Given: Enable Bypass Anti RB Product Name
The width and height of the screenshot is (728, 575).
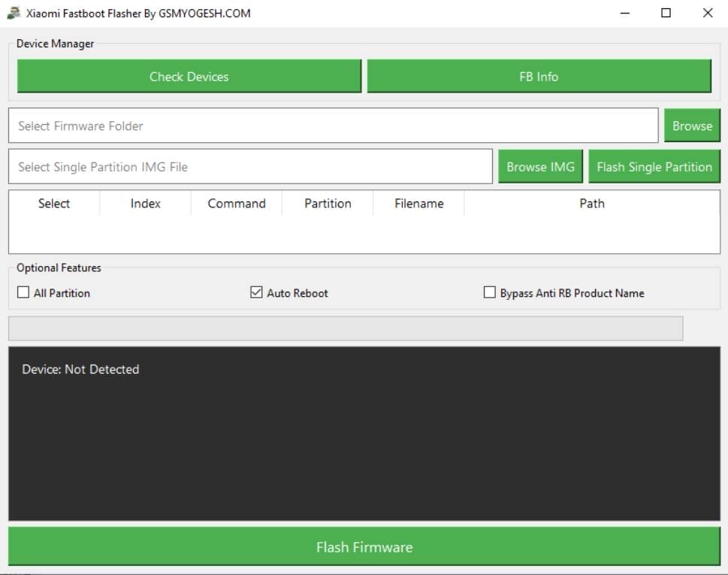Looking at the screenshot, I should 489,292.
